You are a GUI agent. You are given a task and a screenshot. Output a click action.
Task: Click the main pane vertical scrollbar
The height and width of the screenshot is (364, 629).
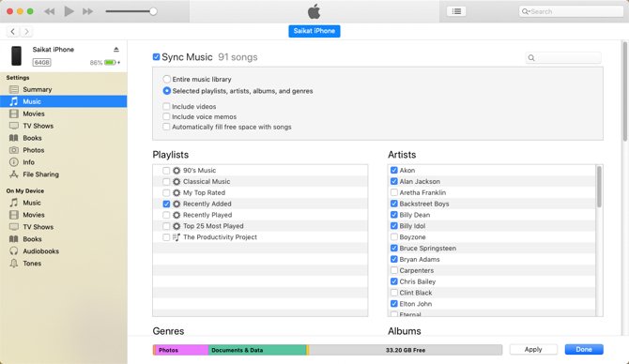[x=625, y=91]
